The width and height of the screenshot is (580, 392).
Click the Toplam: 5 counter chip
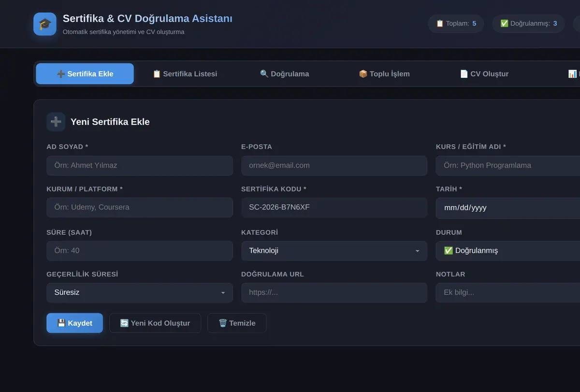456,23
